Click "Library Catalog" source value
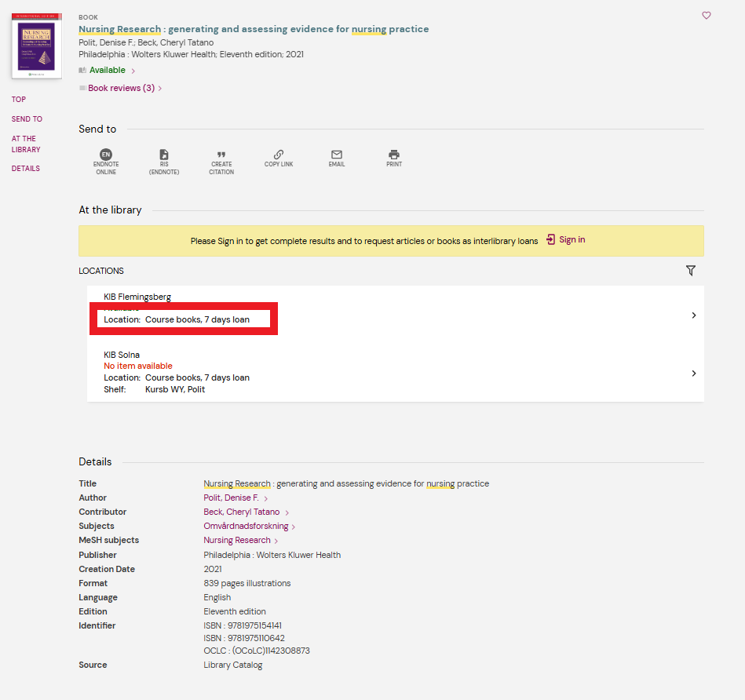Screen dimensions: 745x700 tap(233, 665)
